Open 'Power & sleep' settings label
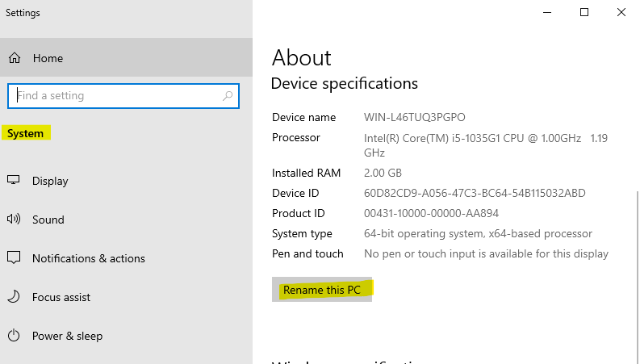Image resolution: width=640 pixels, height=364 pixels. point(67,336)
